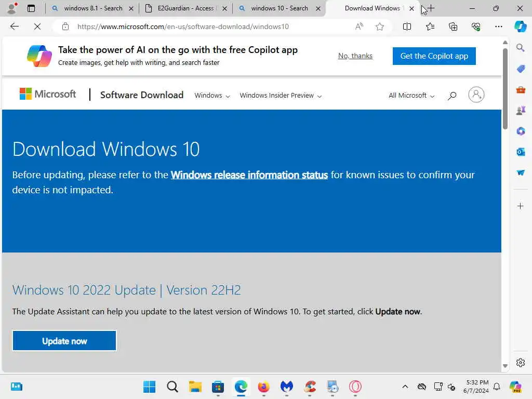Open the notification bell in system tray
Image resolution: width=532 pixels, height=399 pixels.
496,387
